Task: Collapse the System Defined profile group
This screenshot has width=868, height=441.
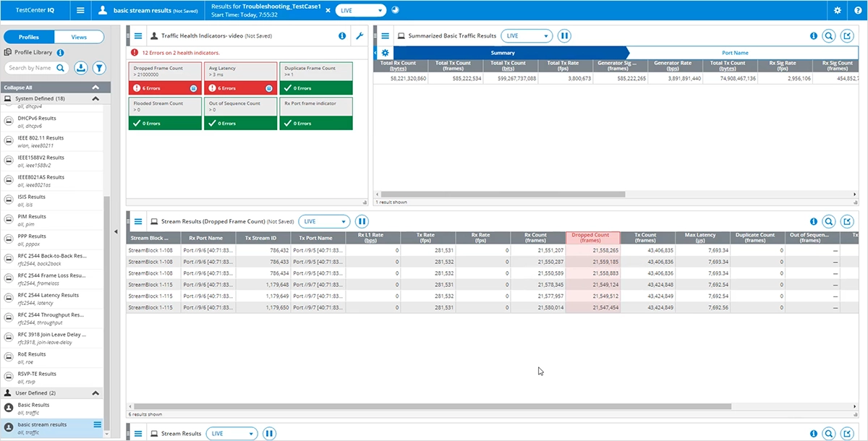Action: (95, 98)
